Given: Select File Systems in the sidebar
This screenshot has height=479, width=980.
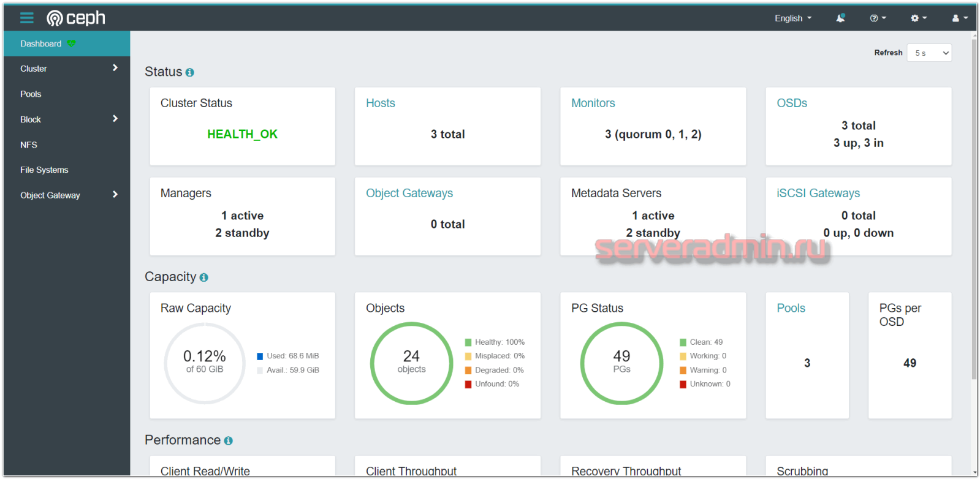Looking at the screenshot, I should tap(44, 170).
